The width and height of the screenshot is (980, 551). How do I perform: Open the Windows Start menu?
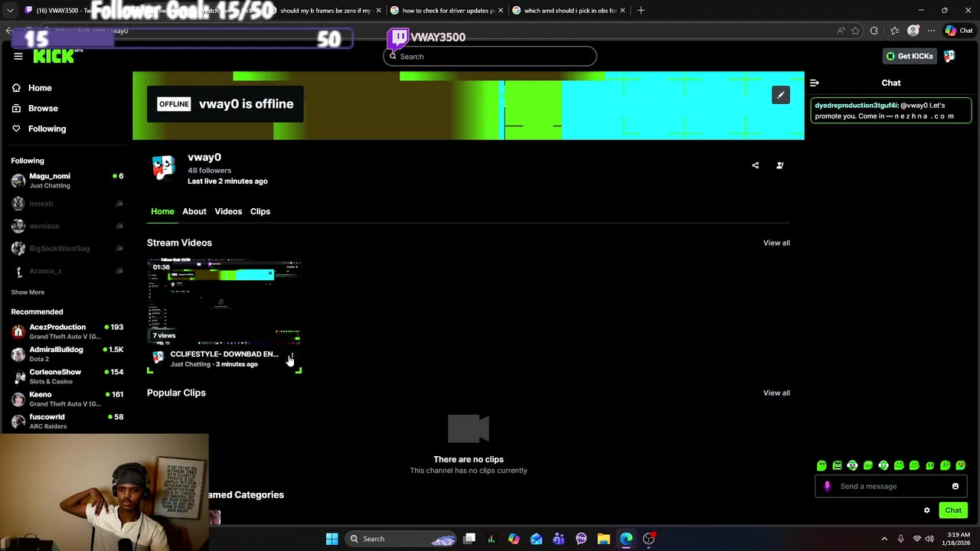[x=332, y=539]
